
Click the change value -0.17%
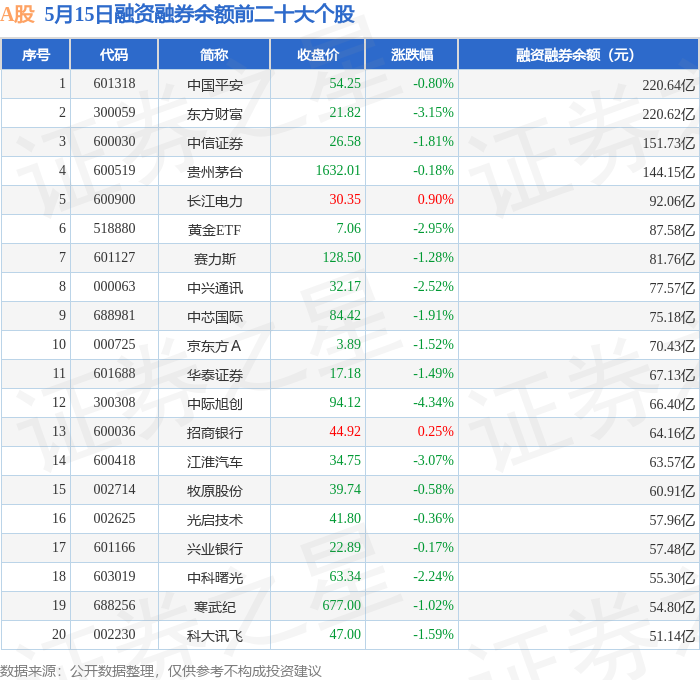pyautogui.click(x=433, y=548)
